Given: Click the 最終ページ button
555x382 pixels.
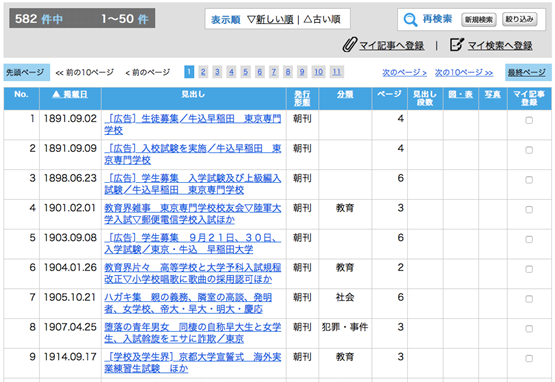Looking at the screenshot, I should click(528, 72).
